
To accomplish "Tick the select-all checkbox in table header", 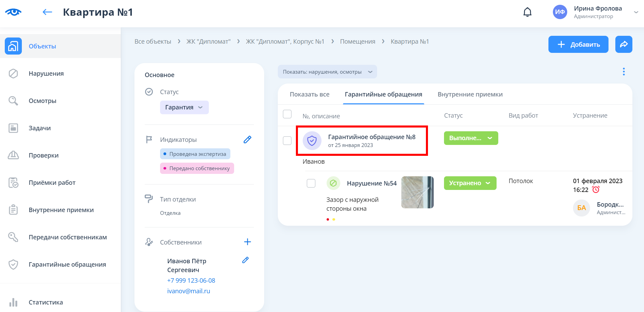I will (287, 114).
